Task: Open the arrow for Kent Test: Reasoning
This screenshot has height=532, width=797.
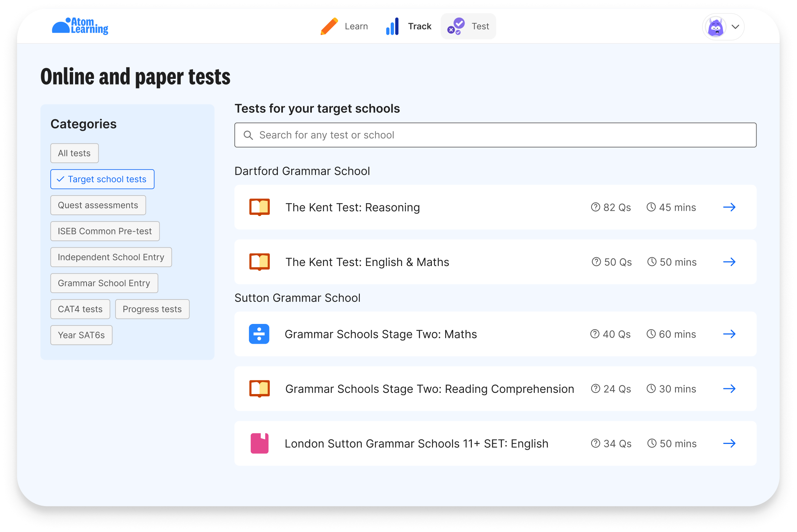Action: [x=729, y=207]
